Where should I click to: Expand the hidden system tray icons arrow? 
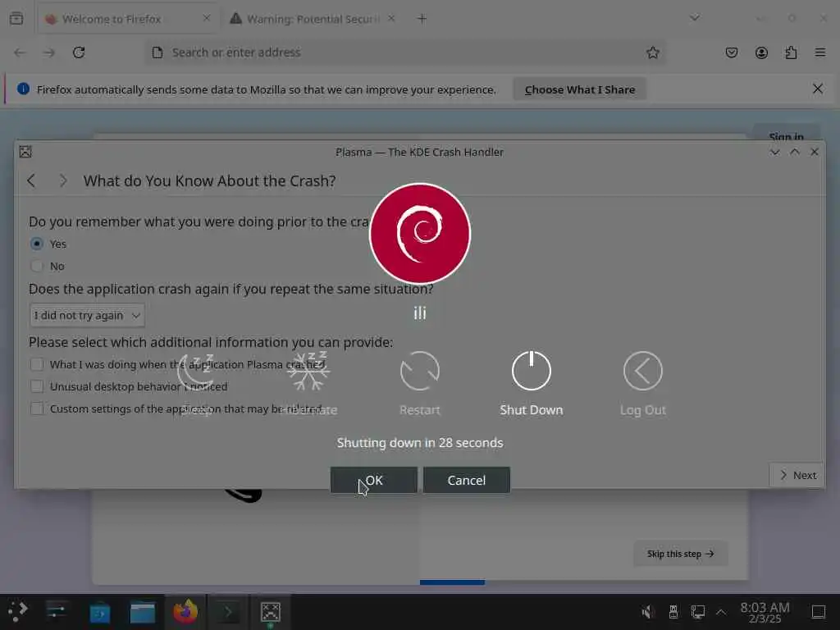(x=721, y=612)
